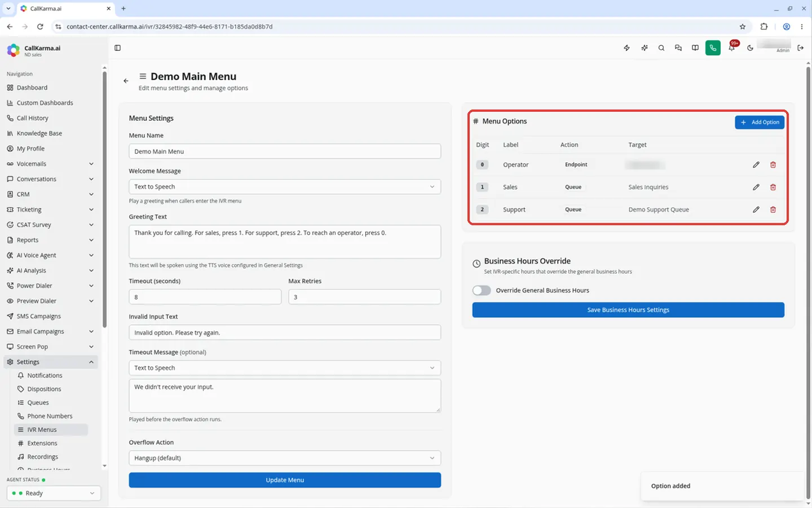Screen dimensions: 812x508
Task: Enable Override General Business Hours switch
Action: tap(482, 290)
